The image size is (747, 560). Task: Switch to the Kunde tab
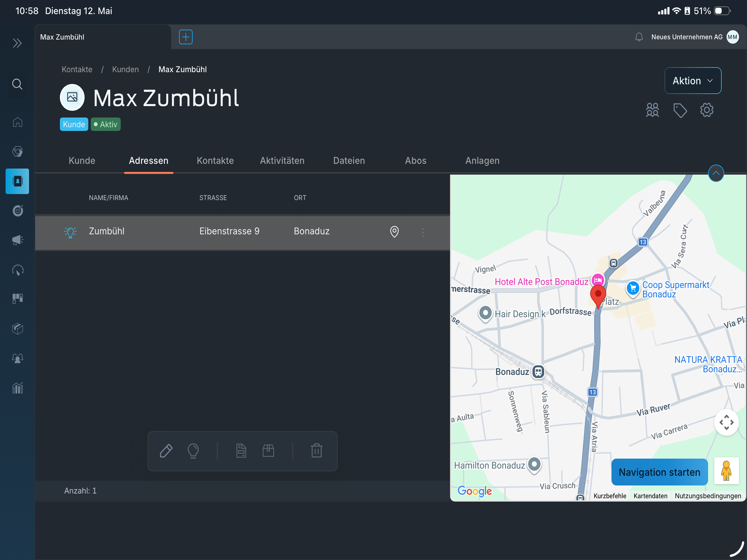point(82,161)
